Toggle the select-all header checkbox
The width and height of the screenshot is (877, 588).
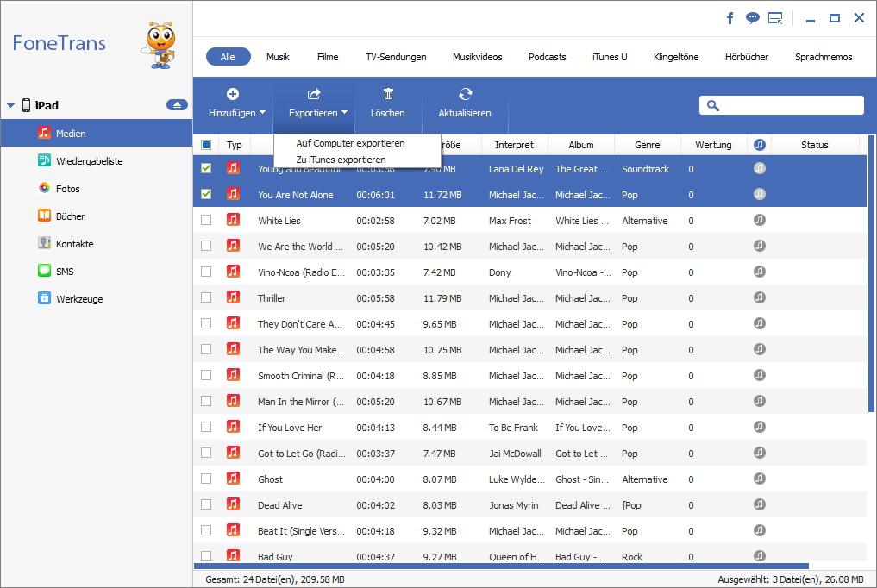206,145
